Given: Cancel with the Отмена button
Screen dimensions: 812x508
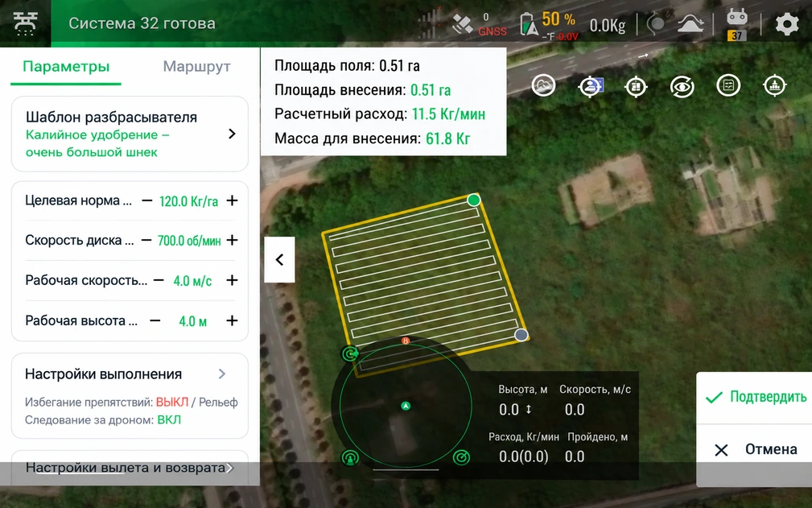Looking at the screenshot, I should pos(755,449).
